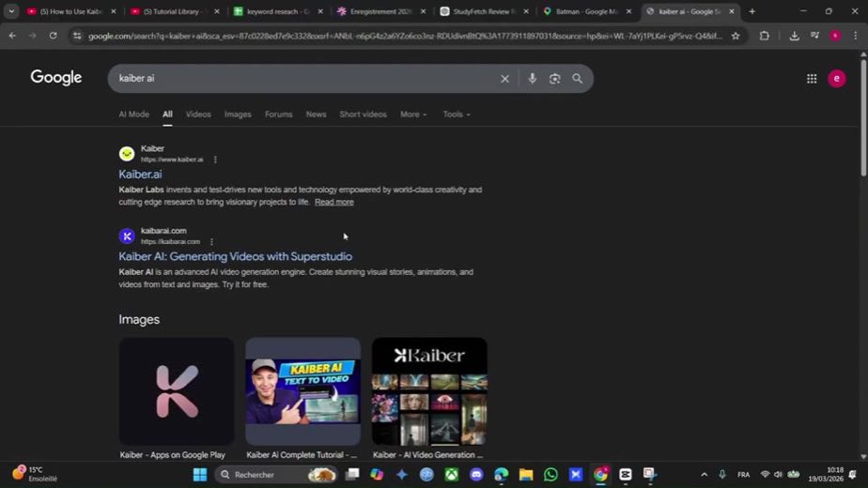This screenshot has height=488, width=868.
Task: Select the Forums search tab
Action: 278,114
